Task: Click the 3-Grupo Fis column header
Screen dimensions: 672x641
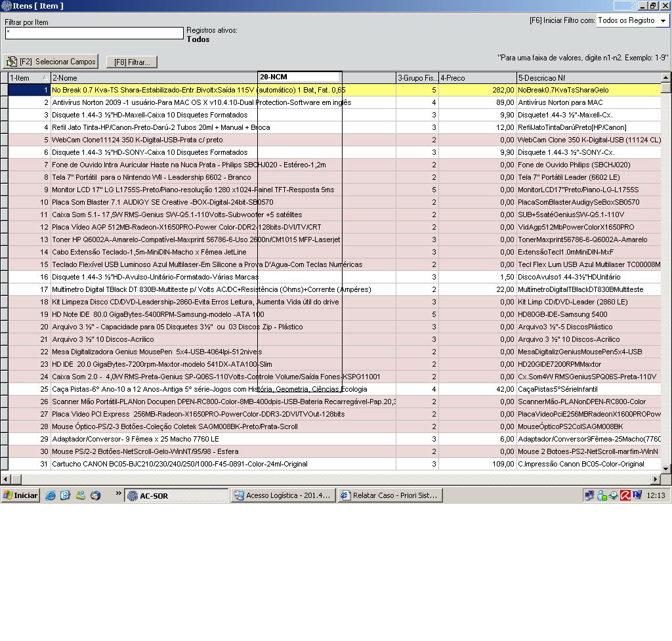Action: click(x=417, y=78)
